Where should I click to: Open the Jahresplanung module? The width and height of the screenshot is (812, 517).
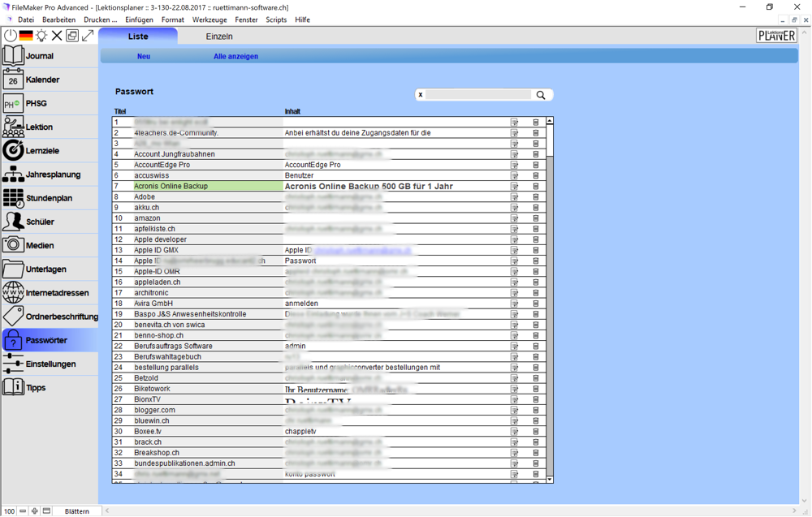(50, 174)
